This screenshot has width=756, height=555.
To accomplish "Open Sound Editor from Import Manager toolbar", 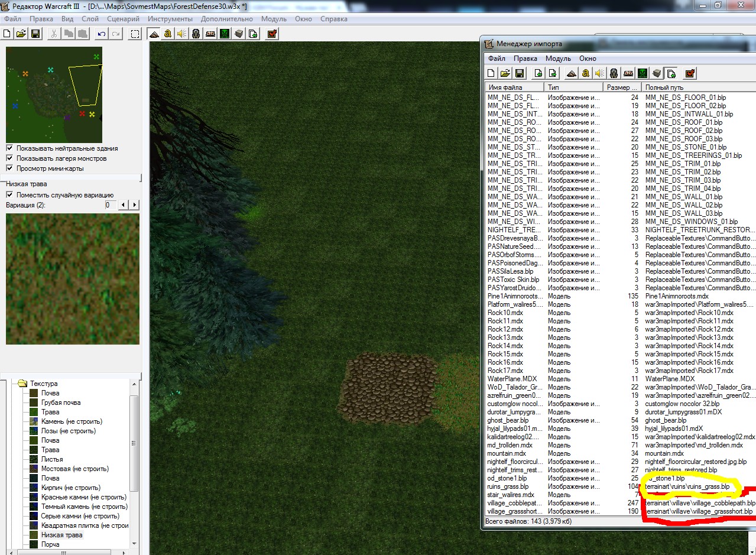I will [599, 73].
